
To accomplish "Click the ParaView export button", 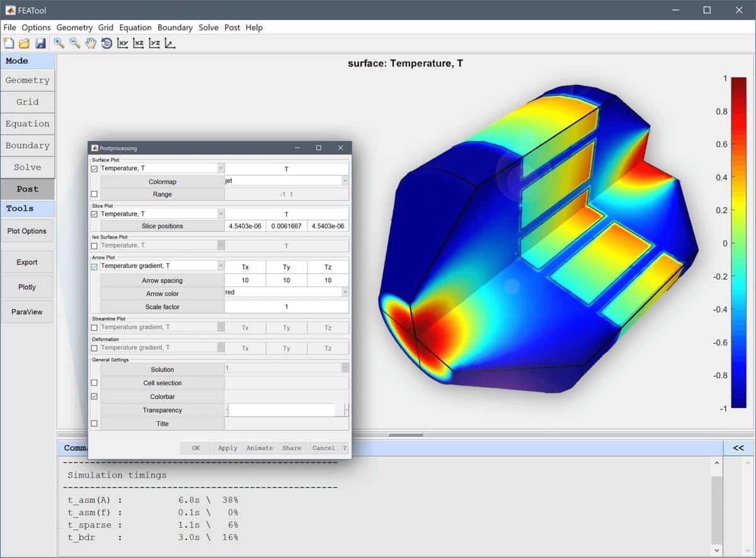I will tap(27, 311).
